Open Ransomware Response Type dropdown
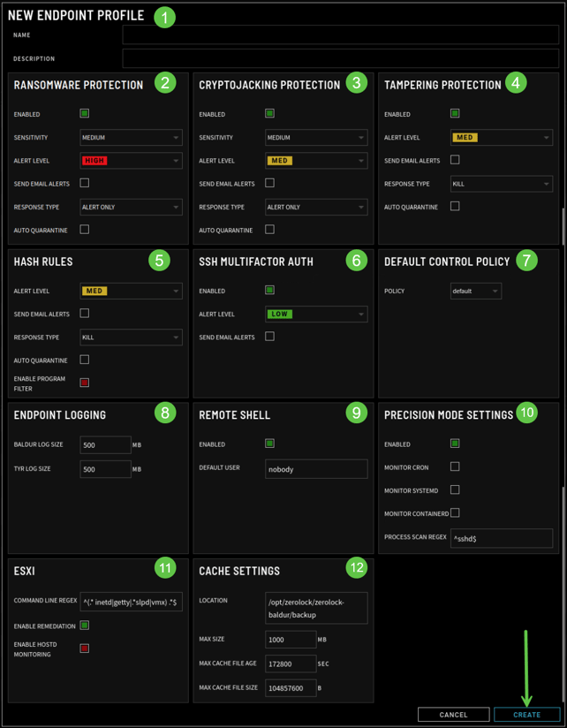The height and width of the screenshot is (728, 567). 131,207
